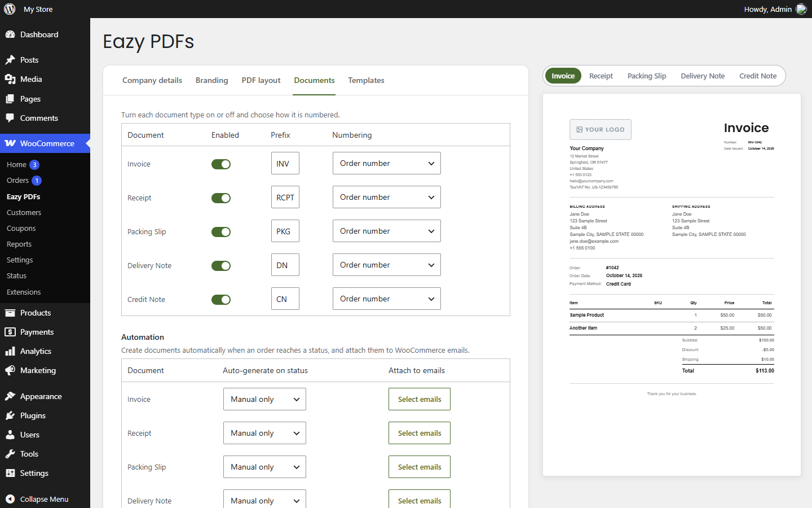Click Select emails for Invoice
This screenshot has width=812, height=508.
click(420, 399)
